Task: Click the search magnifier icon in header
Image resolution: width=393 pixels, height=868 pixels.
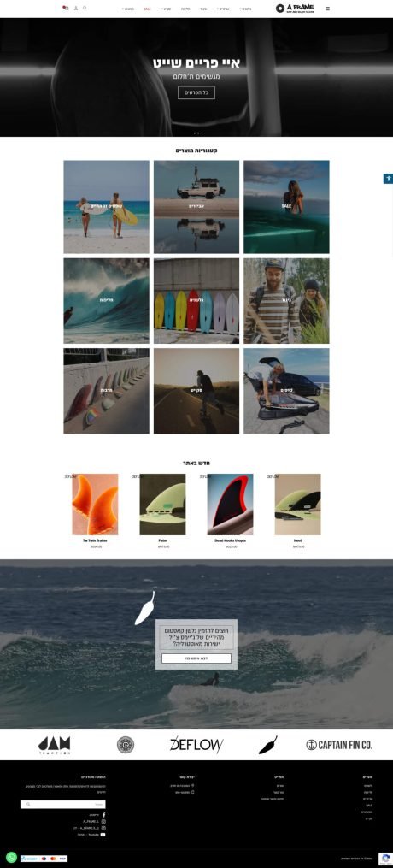Action: 85,9
